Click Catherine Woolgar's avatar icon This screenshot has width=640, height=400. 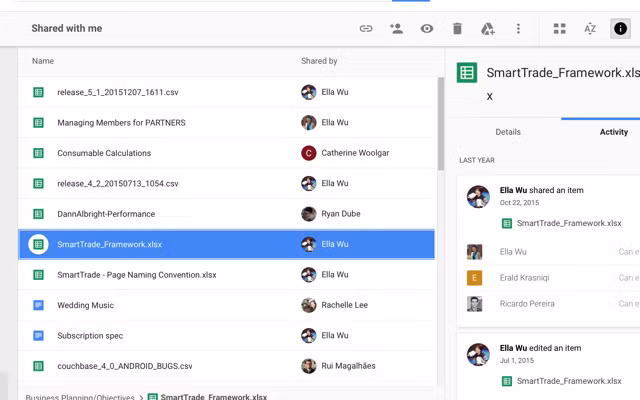309,153
